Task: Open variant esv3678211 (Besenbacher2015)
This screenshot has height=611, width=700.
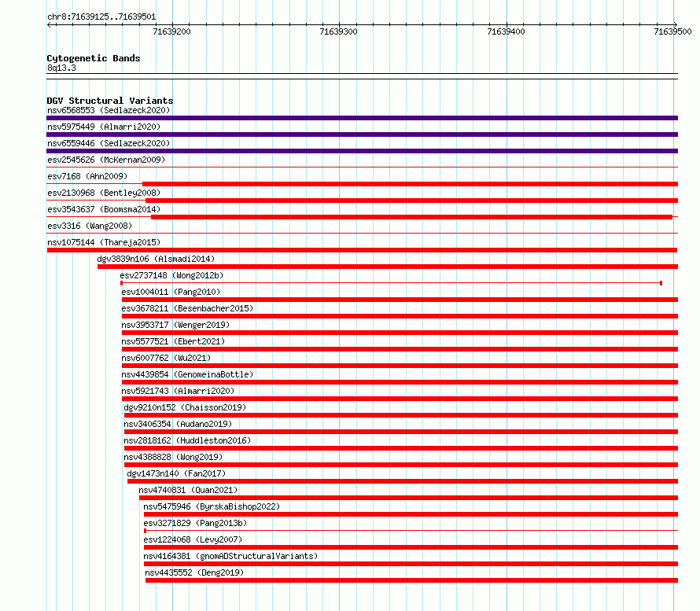Action: [187, 308]
